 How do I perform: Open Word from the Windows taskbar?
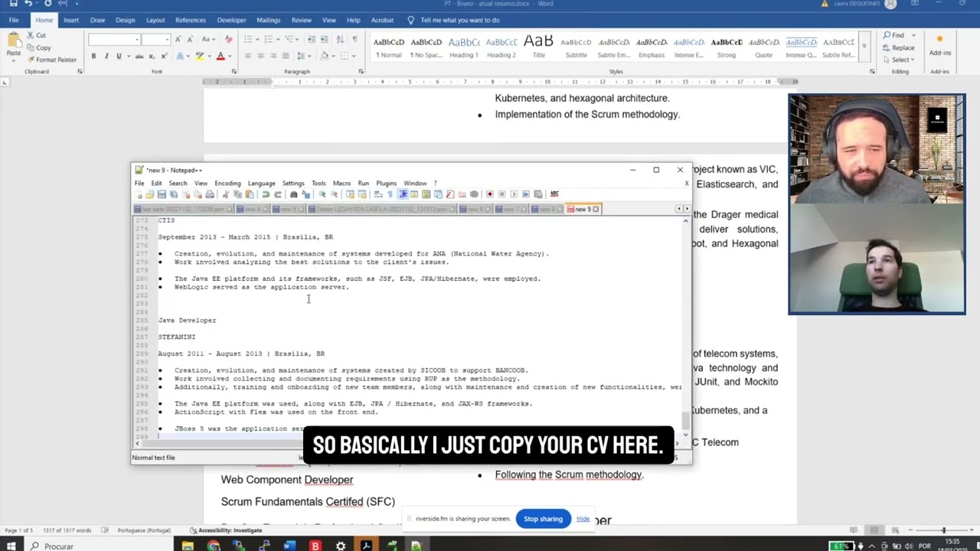[x=289, y=546]
